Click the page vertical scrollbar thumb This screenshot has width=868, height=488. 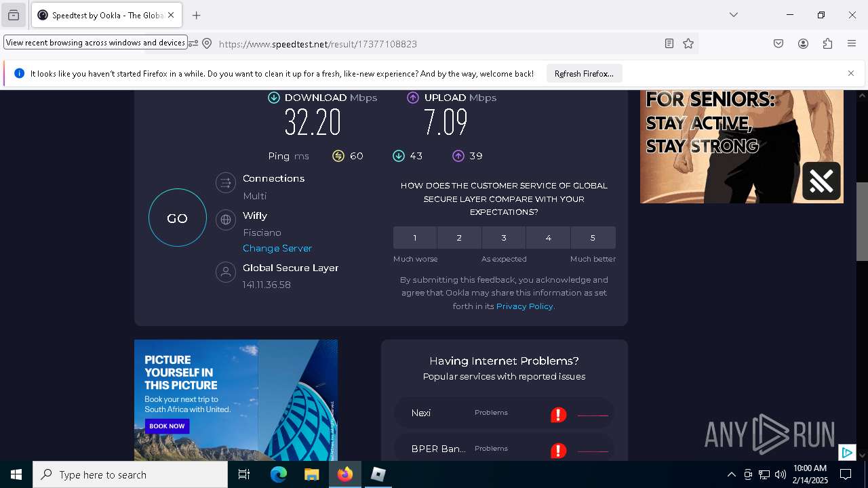tap(862, 222)
